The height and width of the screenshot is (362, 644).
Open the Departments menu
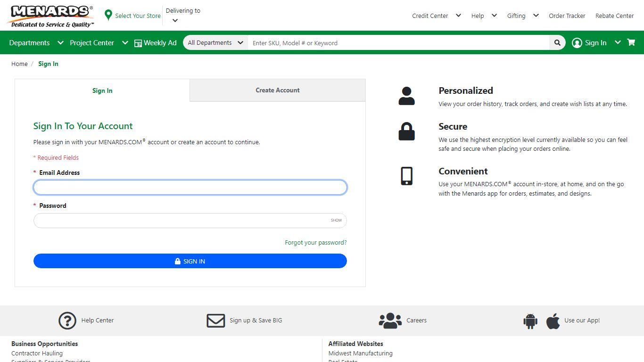point(36,43)
